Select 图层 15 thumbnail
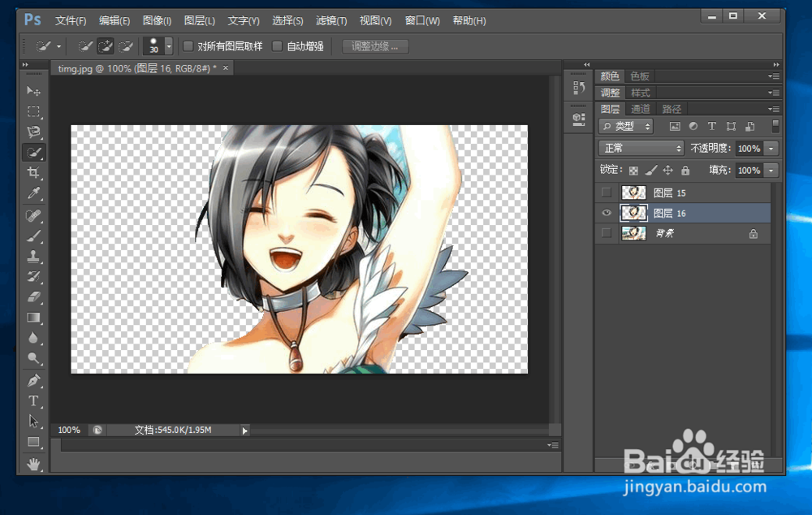812x515 pixels. [633, 193]
